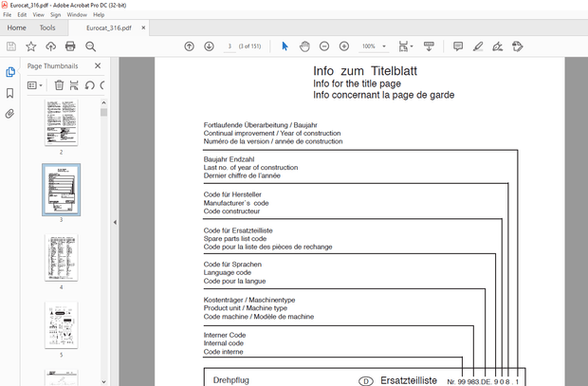Image resolution: width=588 pixels, height=386 pixels.
Task: Select page 5 thumbnail
Action: pos(62,325)
